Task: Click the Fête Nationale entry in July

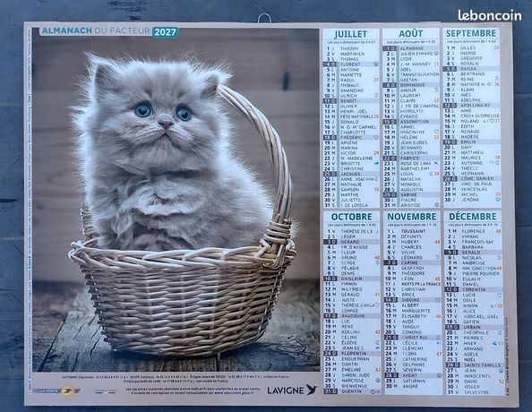Action: (x=356, y=116)
